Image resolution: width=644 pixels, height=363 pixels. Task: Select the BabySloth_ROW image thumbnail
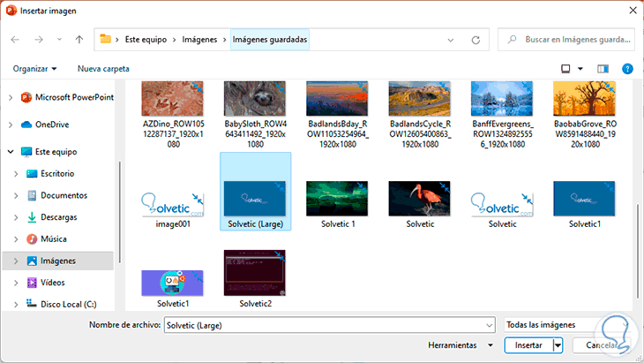[255, 99]
